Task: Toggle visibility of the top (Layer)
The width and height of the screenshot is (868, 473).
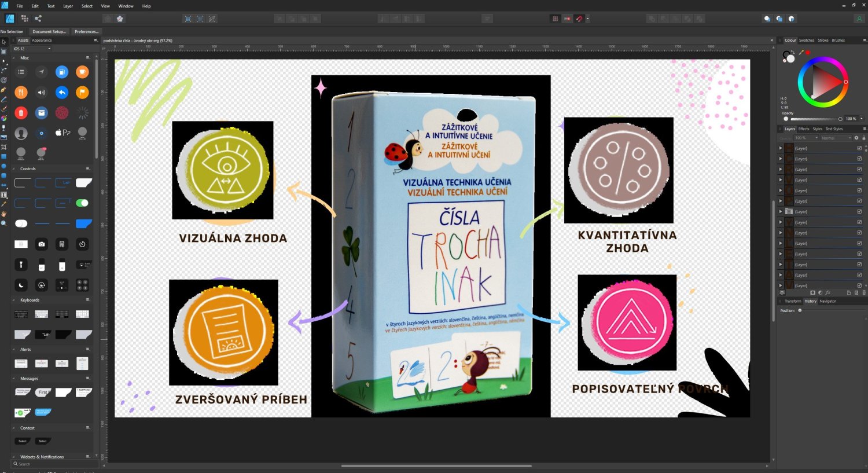Action: (x=859, y=148)
